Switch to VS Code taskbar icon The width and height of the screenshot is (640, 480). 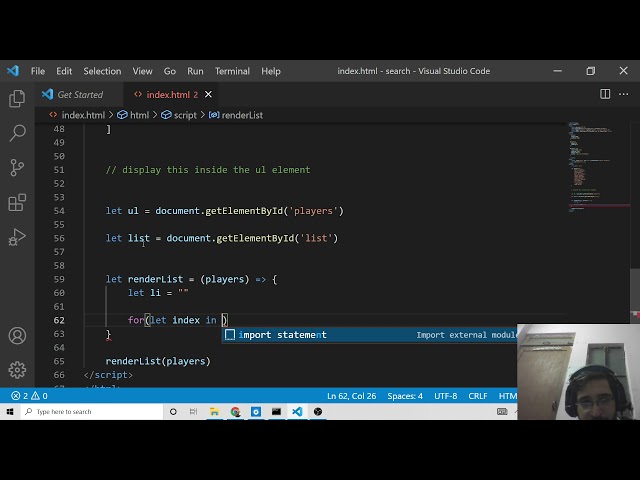(x=297, y=412)
